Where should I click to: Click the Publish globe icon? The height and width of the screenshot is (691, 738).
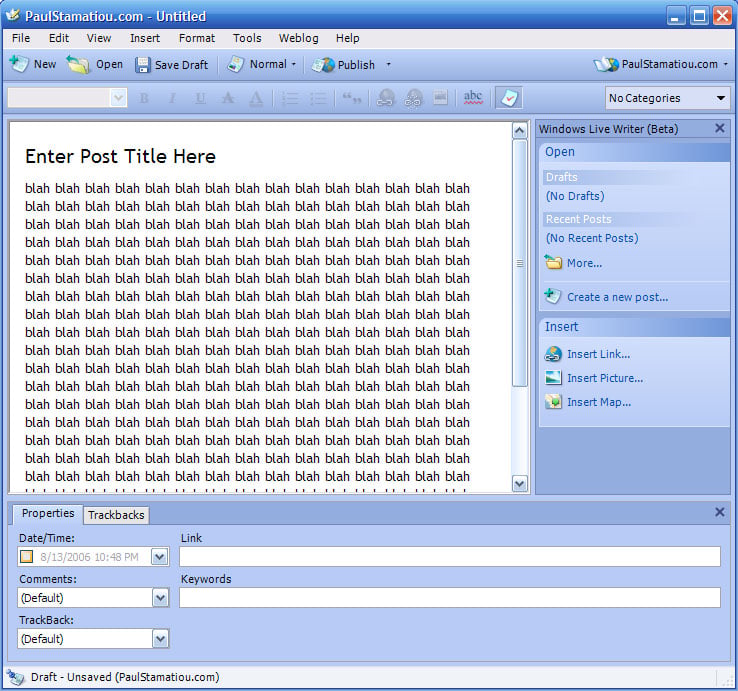click(x=323, y=65)
